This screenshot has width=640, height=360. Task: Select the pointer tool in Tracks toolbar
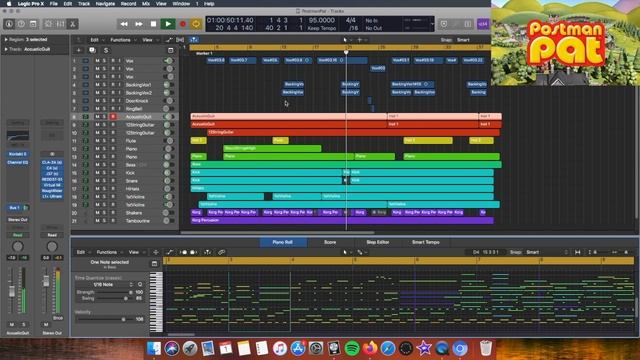click(345, 40)
